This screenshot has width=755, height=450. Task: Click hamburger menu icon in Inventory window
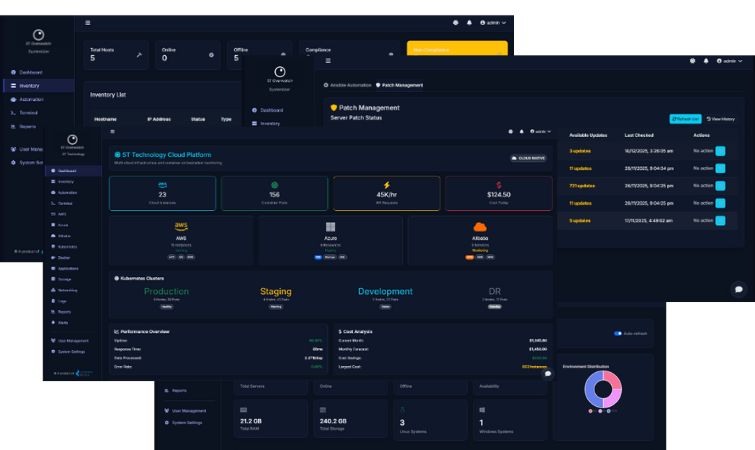click(88, 22)
